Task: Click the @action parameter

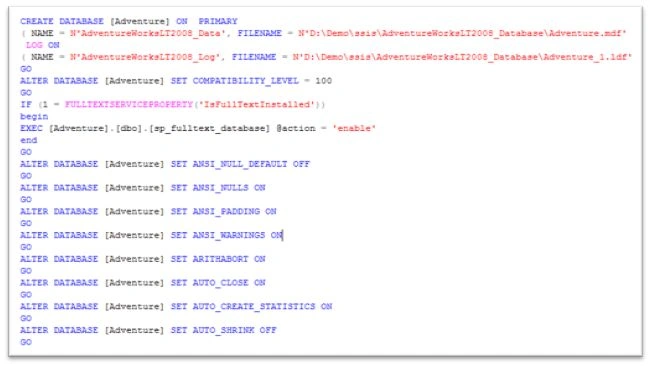Action: point(296,128)
